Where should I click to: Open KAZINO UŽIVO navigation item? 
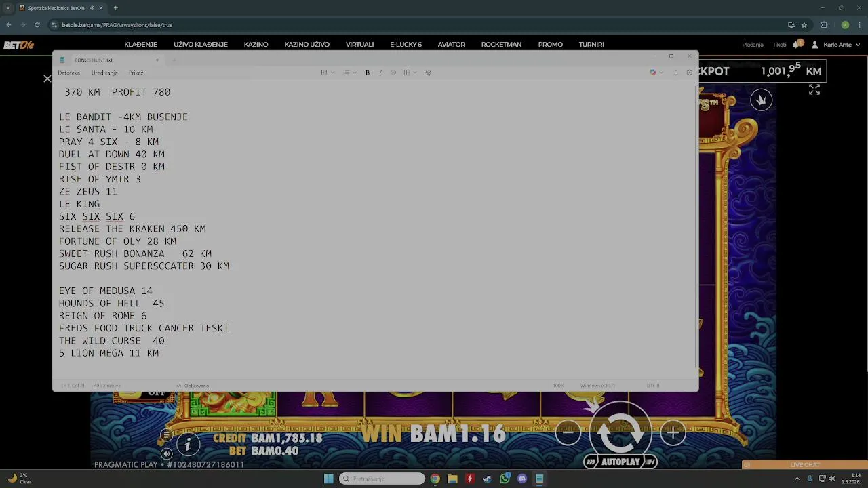point(307,45)
